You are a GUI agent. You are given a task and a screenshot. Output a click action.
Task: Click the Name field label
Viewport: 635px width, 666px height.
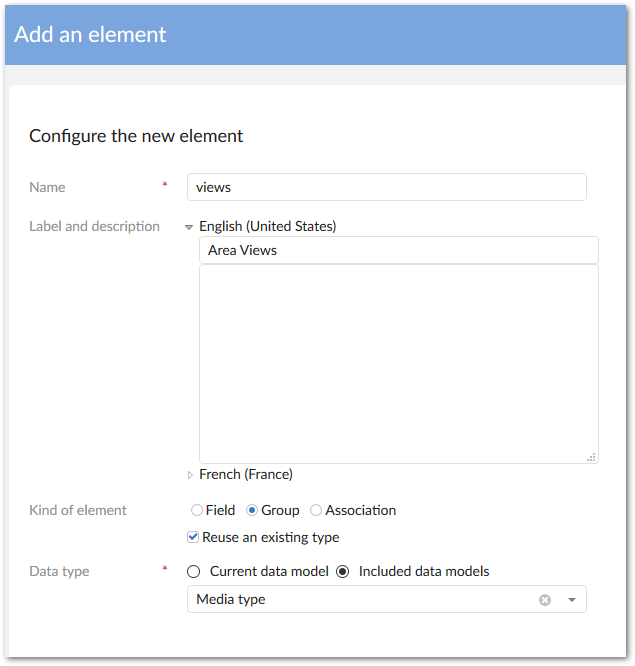47,187
